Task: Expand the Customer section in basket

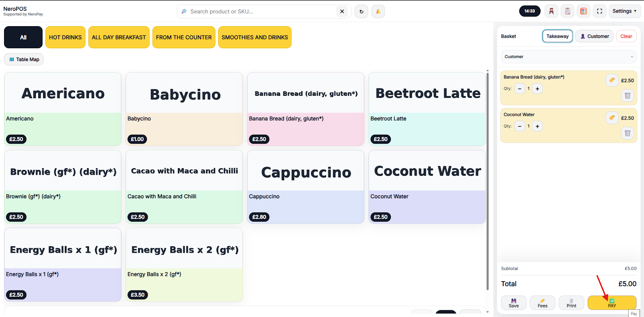Action: 568,57
